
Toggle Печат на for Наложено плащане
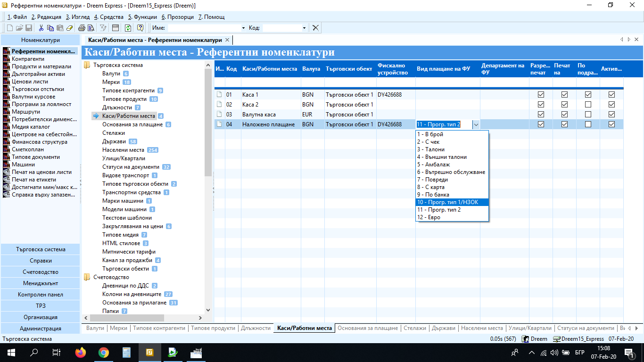coord(564,124)
